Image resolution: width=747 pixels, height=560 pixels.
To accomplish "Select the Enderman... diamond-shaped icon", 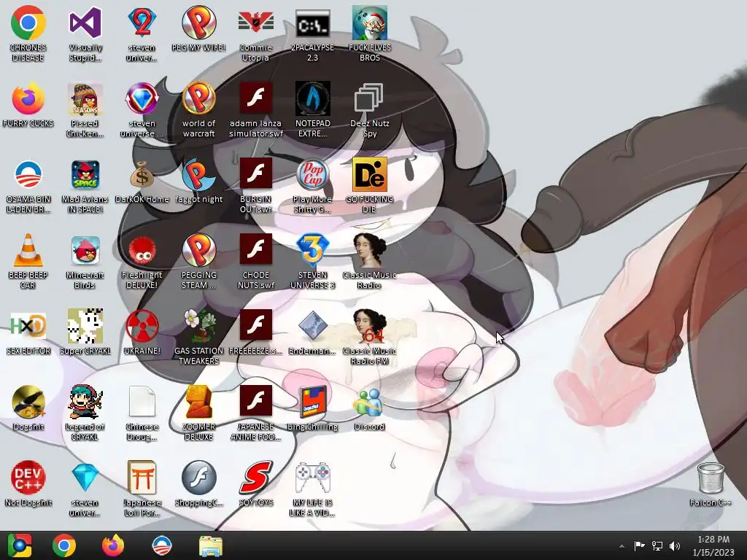I will coord(312,326).
